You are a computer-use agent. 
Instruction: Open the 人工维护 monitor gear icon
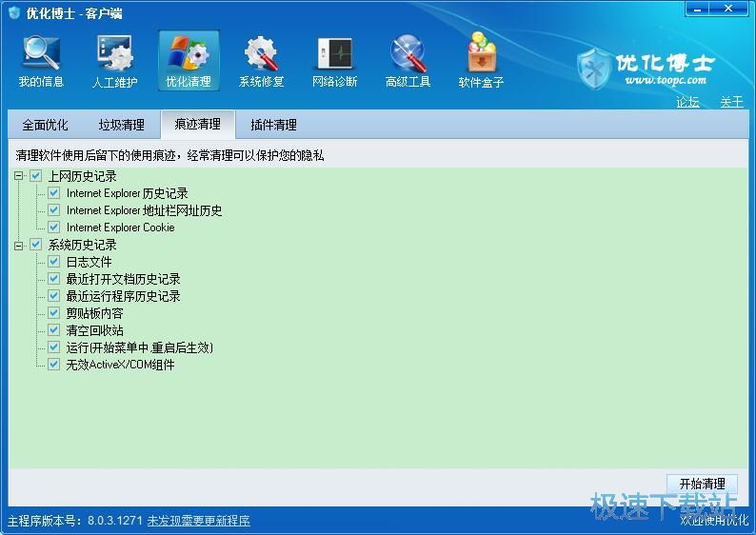pyautogui.click(x=114, y=53)
